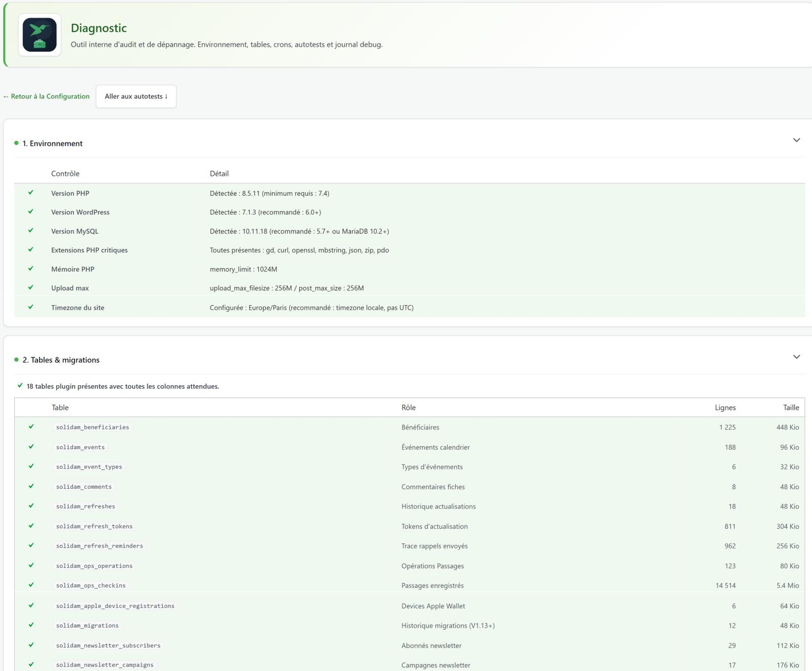Click the checkmark for solidam_refresh_reminders row
Viewport: 812px width, 671px height.
(x=31, y=546)
